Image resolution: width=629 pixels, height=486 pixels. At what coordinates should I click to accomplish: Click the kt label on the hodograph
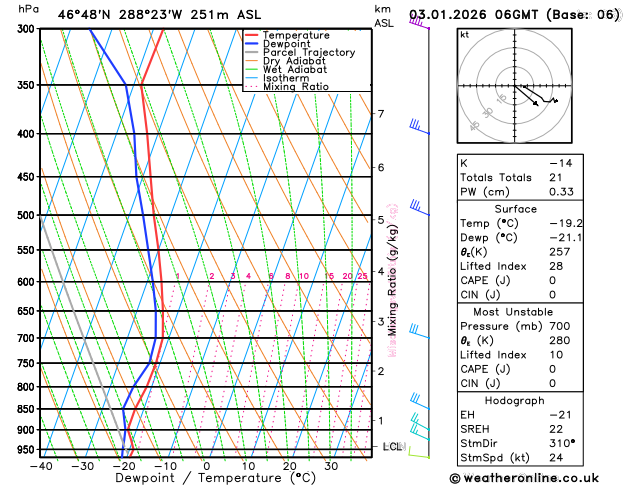click(465, 35)
